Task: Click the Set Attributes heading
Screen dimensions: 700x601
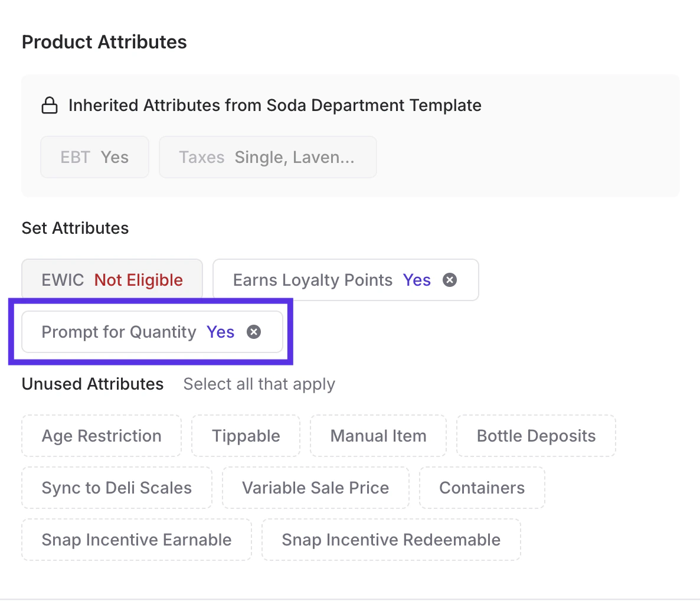Action: pyautogui.click(x=76, y=228)
